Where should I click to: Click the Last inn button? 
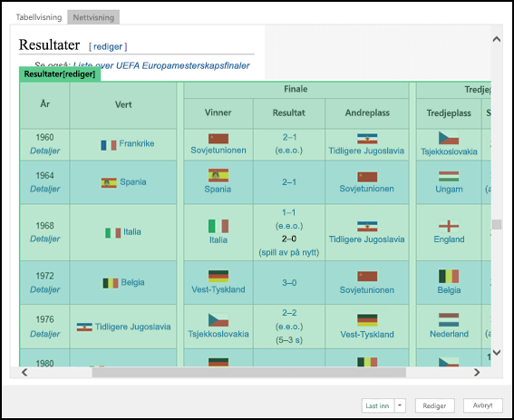click(378, 405)
